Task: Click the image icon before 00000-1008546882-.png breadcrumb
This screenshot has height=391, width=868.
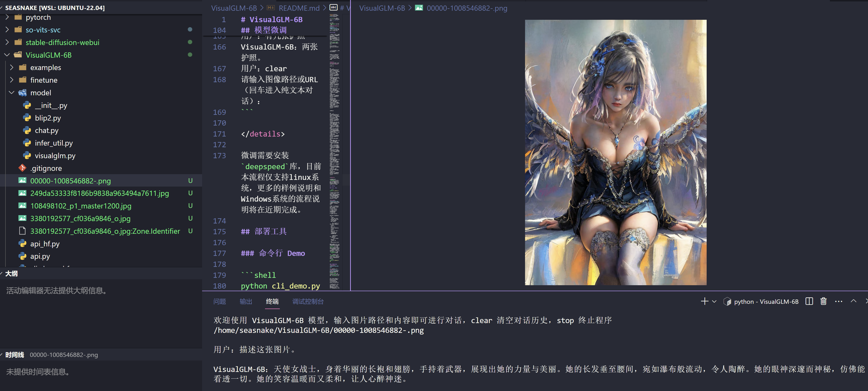Action: pyautogui.click(x=419, y=8)
